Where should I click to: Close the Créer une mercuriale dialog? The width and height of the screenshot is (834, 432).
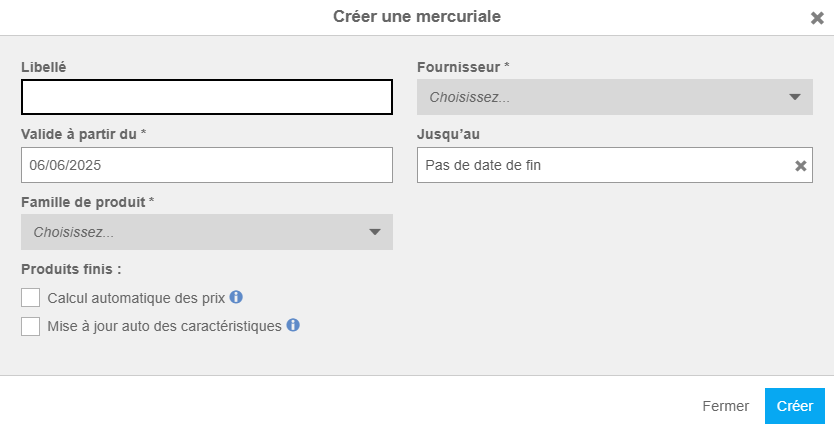817,18
